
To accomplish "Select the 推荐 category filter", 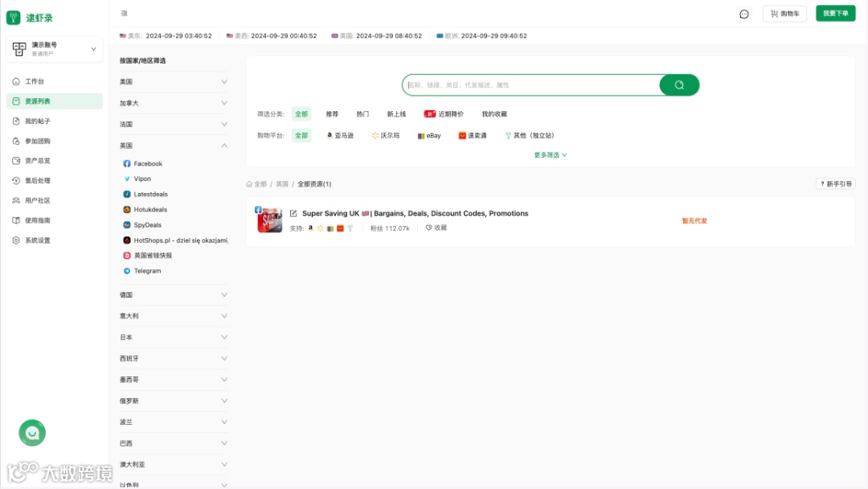I will coord(332,114).
